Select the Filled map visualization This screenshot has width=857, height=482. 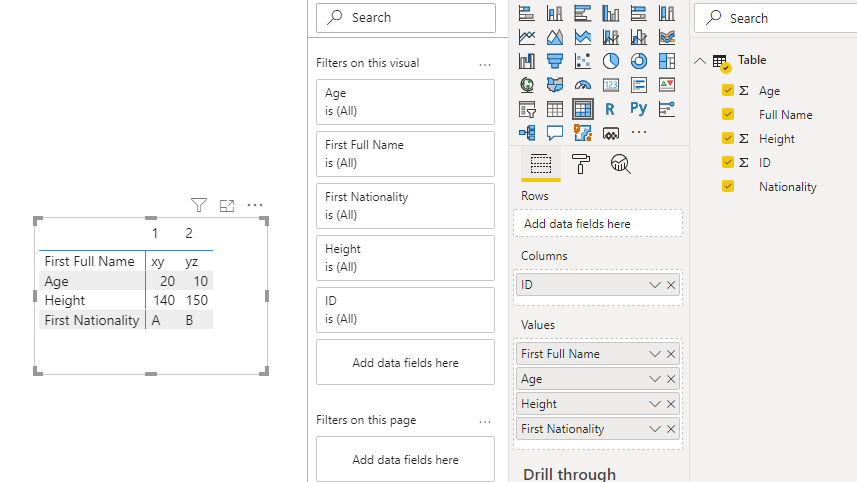pos(555,85)
